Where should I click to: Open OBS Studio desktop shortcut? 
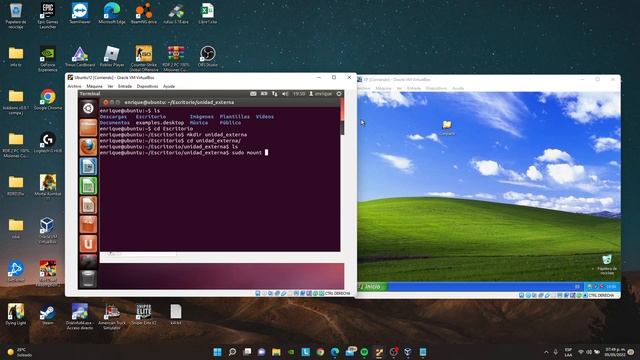(x=207, y=56)
